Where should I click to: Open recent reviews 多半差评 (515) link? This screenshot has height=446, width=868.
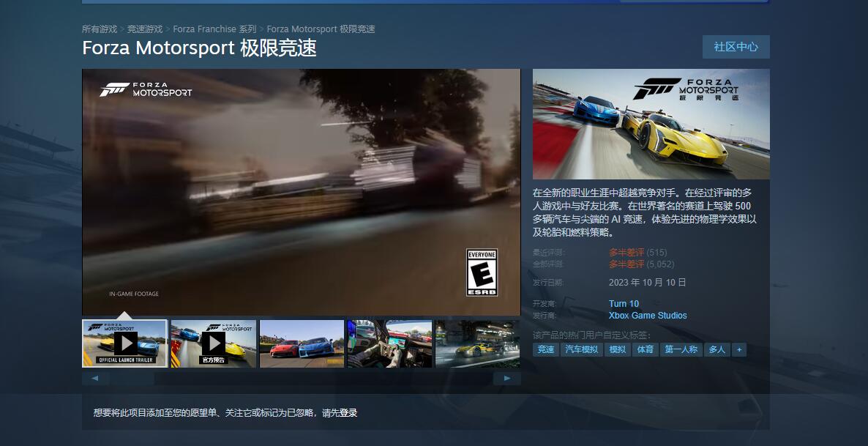[x=637, y=252]
